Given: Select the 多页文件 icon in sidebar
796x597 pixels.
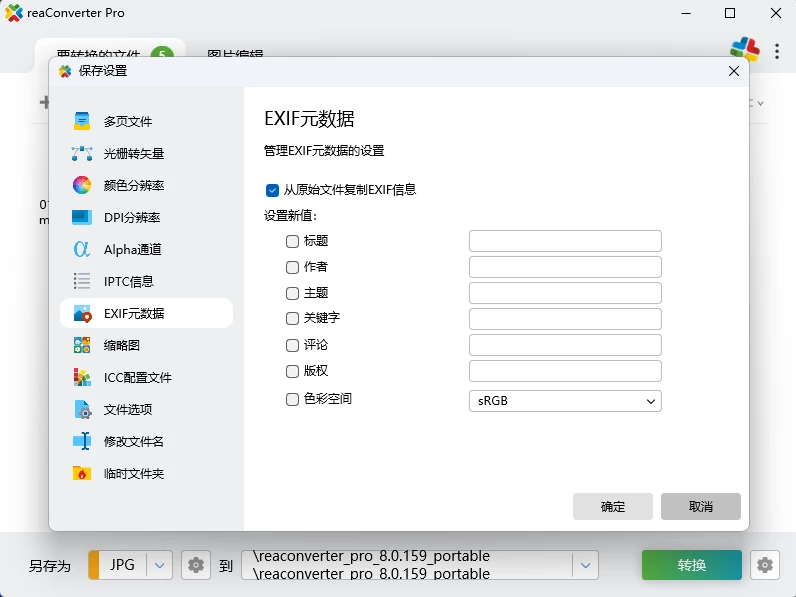Looking at the screenshot, I should (x=82, y=121).
